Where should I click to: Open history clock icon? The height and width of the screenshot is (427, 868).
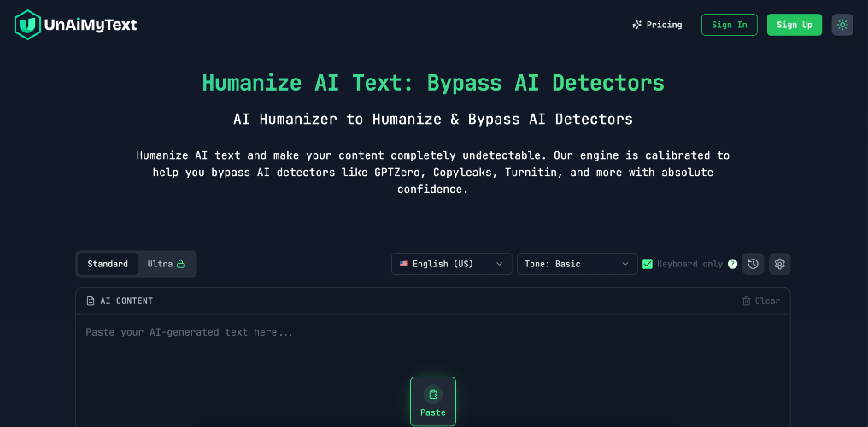(753, 264)
